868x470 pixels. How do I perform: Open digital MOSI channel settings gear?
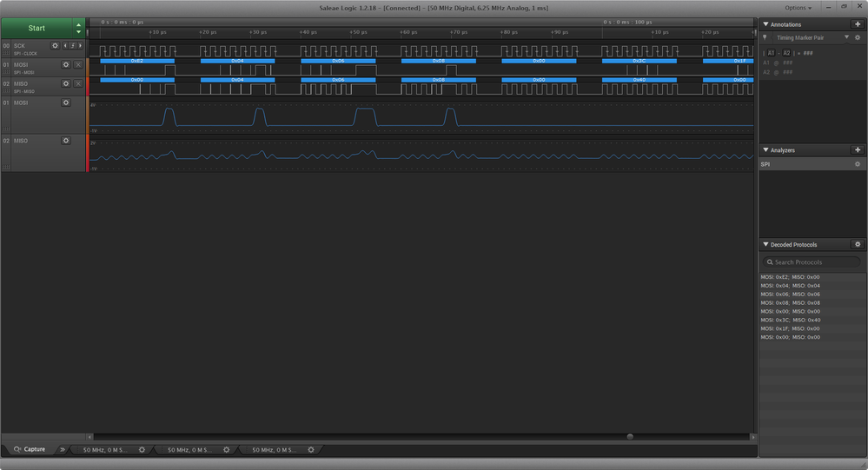pos(66,65)
